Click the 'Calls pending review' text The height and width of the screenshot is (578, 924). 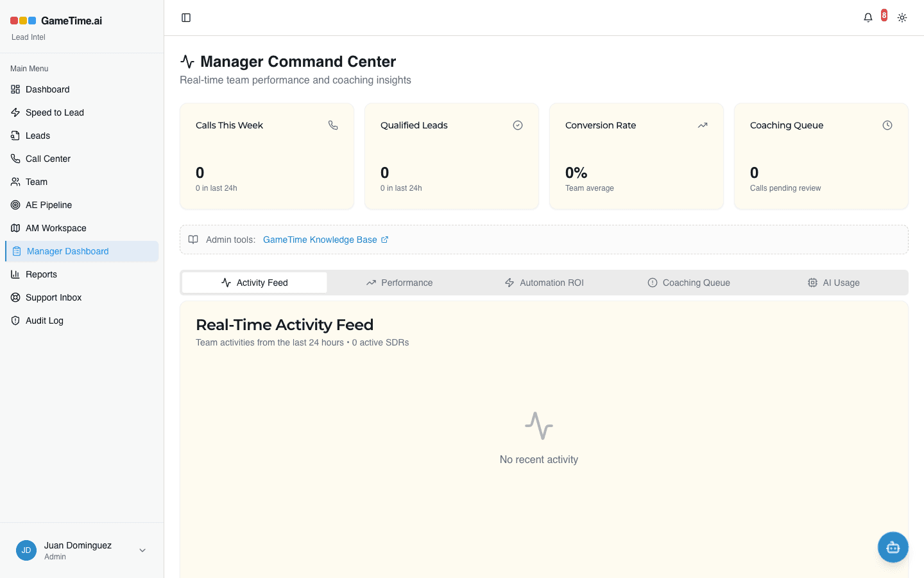785,188
